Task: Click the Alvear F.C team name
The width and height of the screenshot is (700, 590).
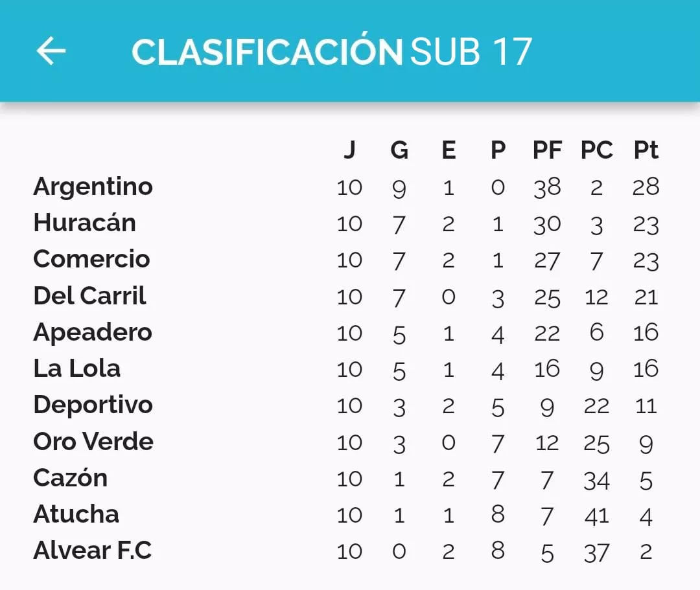Action: (92, 550)
